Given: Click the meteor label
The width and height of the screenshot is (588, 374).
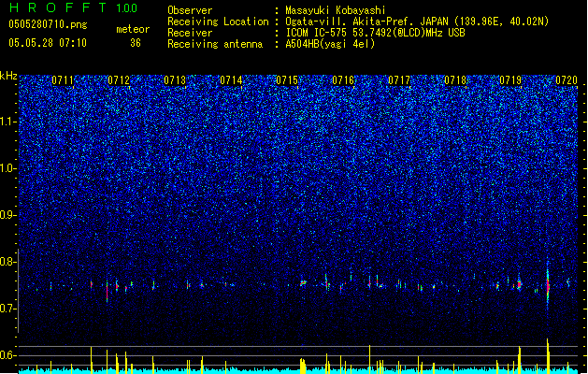Looking at the screenshot, I should [x=133, y=29].
